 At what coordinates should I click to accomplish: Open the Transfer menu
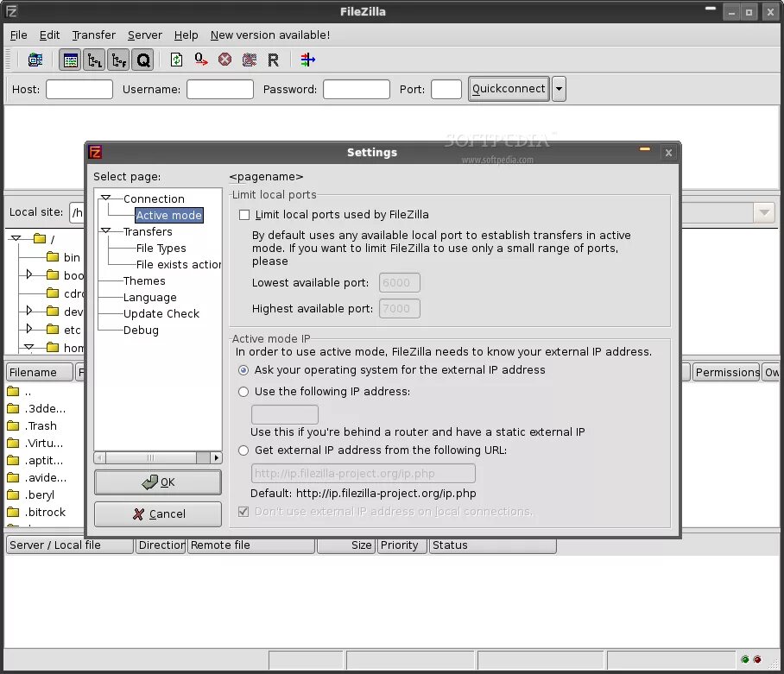point(93,35)
